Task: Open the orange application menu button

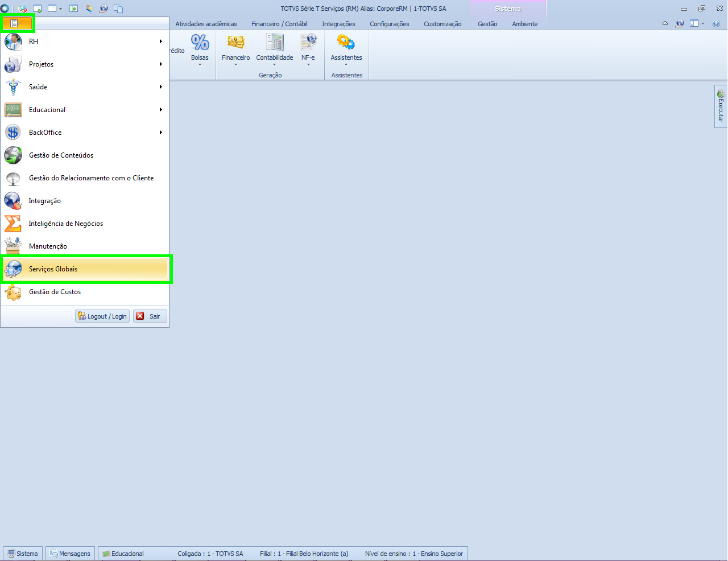Action: [17, 23]
